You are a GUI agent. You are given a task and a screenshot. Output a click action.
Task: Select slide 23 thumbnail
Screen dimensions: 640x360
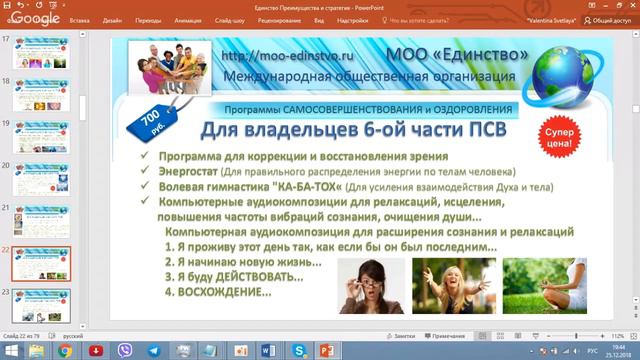pos(41,306)
